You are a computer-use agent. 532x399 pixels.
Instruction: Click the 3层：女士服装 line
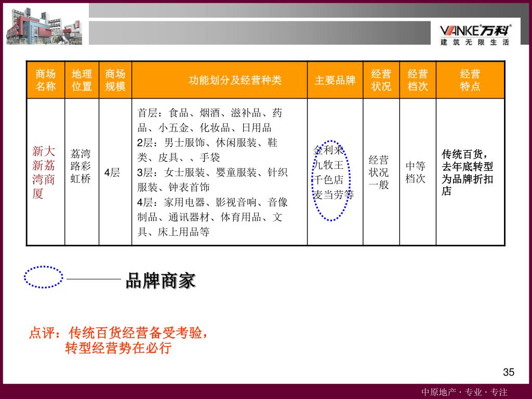[212, 172]
